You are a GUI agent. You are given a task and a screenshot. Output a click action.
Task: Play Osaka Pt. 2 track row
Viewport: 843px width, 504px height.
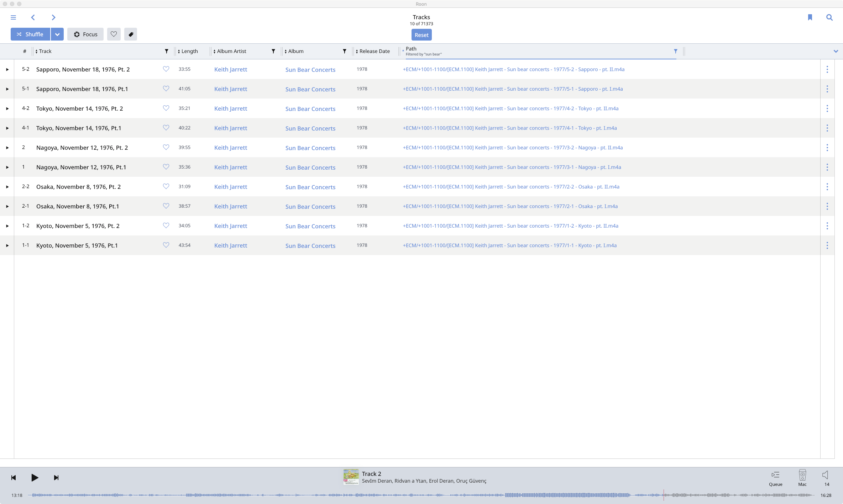pyautogui.click(x=7, y=187)
